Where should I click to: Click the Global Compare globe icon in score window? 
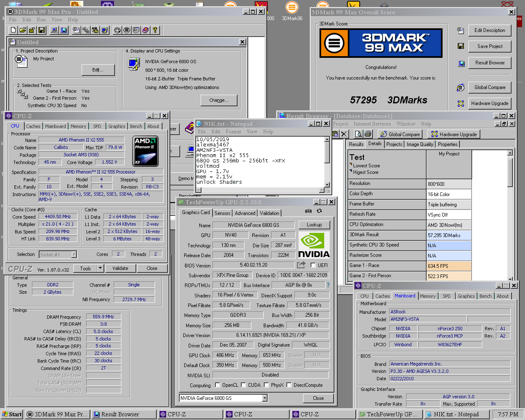click(461, 87)
